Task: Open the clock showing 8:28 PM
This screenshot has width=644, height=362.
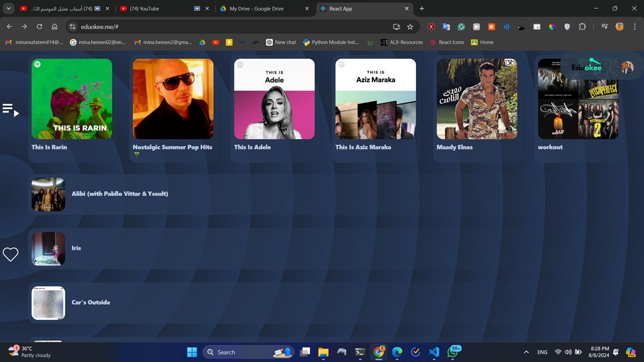Action: click(600, 352)
